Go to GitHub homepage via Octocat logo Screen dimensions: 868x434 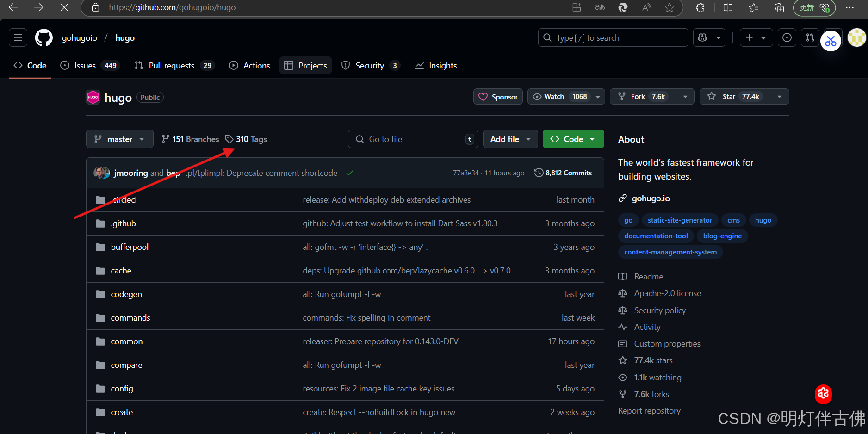click(44, 37)
